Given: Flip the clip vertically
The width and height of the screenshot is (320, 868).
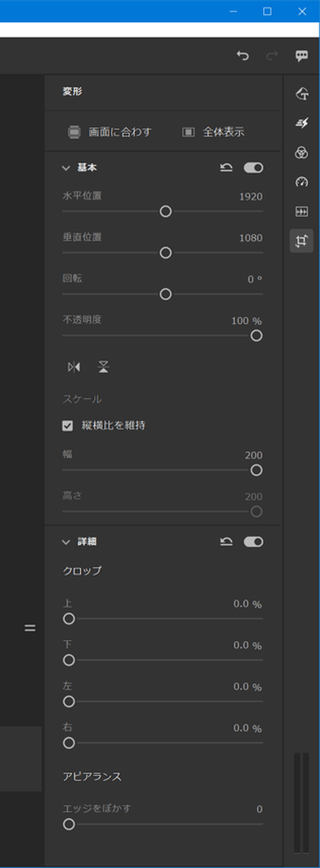Looking at the screenshot, I should [x=103, y=367].
